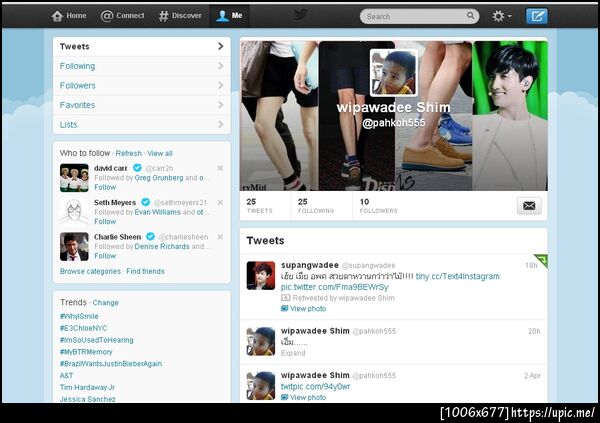This screenshot has height=423, width=600.
Task: Open the settings gear dropdown
Action: click(502, 16)
